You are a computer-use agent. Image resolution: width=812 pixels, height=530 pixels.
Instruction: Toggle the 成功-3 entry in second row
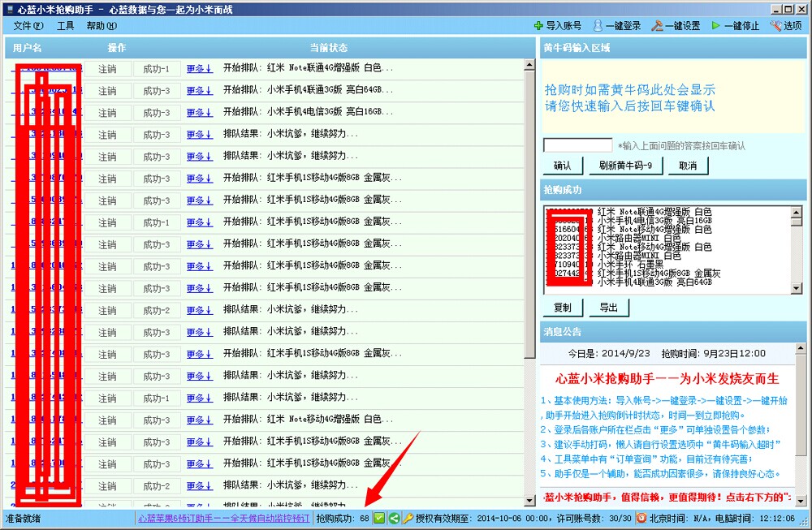[157, 91]
